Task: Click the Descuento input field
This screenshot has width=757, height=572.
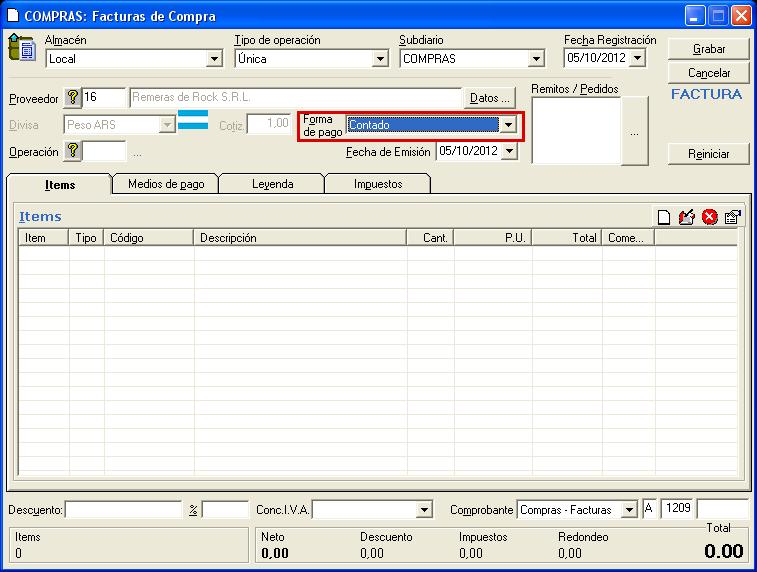Action: click(123, 510)
